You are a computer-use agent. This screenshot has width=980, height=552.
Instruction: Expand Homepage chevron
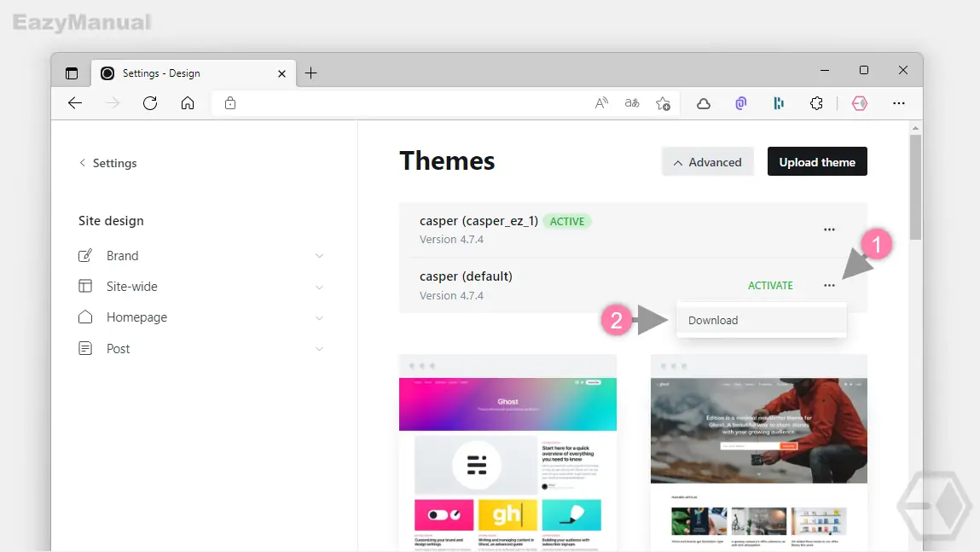319,318
